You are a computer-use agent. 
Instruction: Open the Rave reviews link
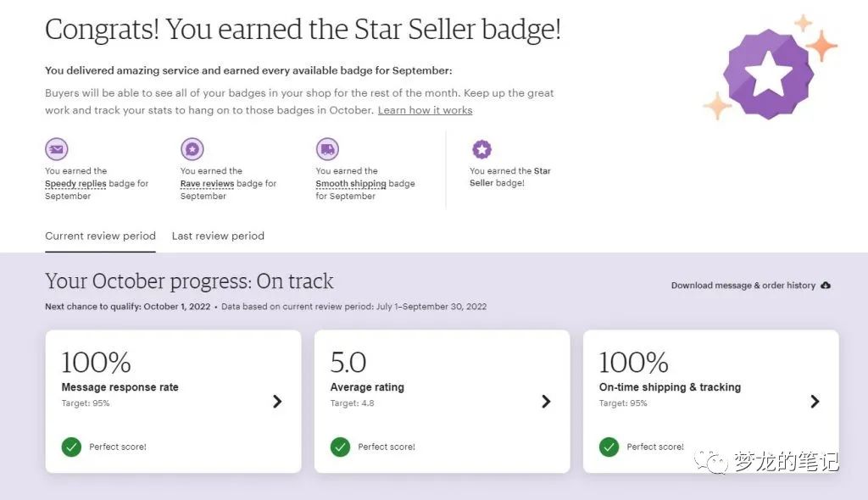[208, 183]
